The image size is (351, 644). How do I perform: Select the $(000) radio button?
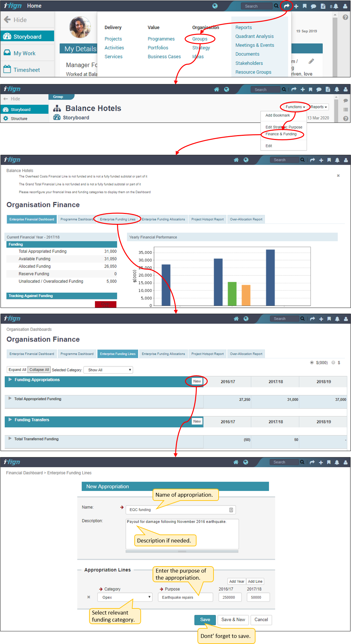click(x=312, y=363)
